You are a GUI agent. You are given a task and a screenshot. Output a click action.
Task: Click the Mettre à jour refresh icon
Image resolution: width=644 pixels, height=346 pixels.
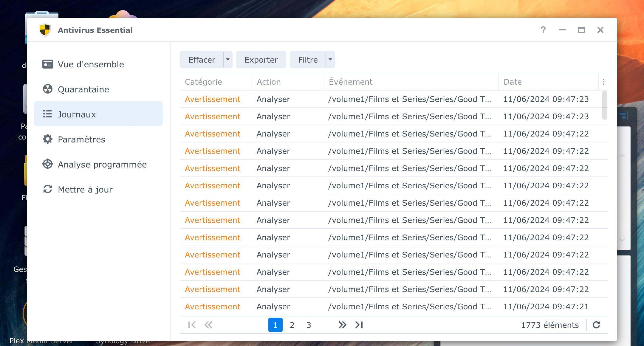[48, 189]
